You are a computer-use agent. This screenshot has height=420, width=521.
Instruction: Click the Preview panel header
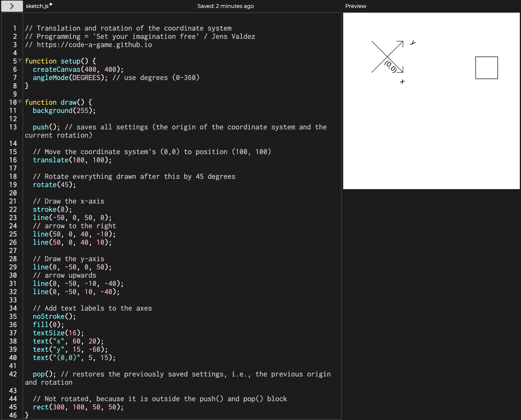pyautogui.click(x=356, y=6)
